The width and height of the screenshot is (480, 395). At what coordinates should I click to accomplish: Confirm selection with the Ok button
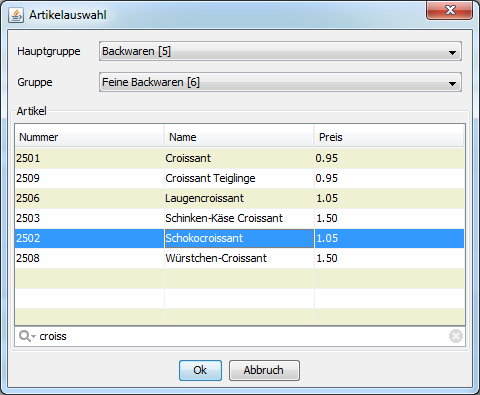pos(200,370)
